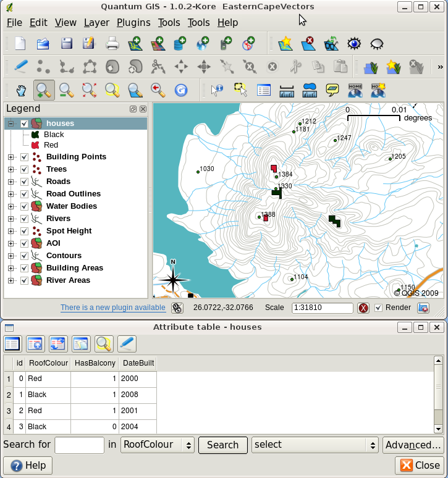Uncheck the Render checkbox
Screen dimensions: 448x478
coord(379,308)
